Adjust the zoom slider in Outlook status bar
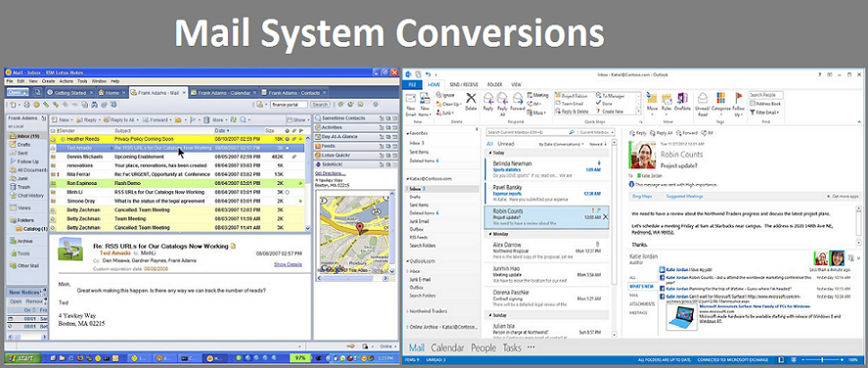Screen dimensions: 868x368 pos(822,360)
